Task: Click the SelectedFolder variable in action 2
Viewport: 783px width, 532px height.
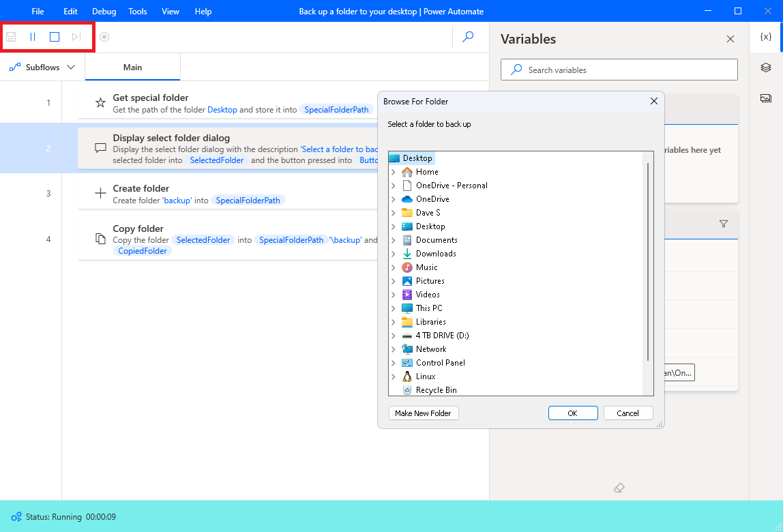Action: (x=217, y=160)
